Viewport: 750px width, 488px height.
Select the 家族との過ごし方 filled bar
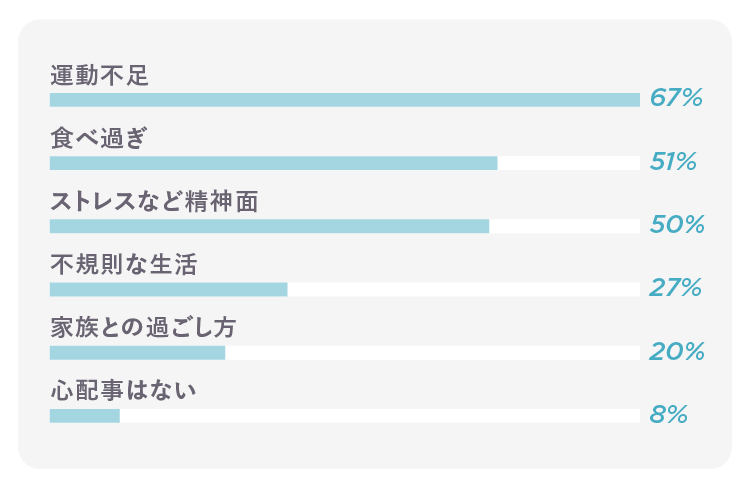[x=137, y=353]
